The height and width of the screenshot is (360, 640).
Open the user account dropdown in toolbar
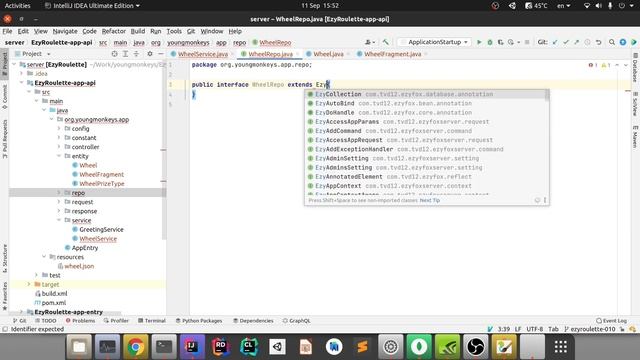pyautogui.click(x=370, y=42)
